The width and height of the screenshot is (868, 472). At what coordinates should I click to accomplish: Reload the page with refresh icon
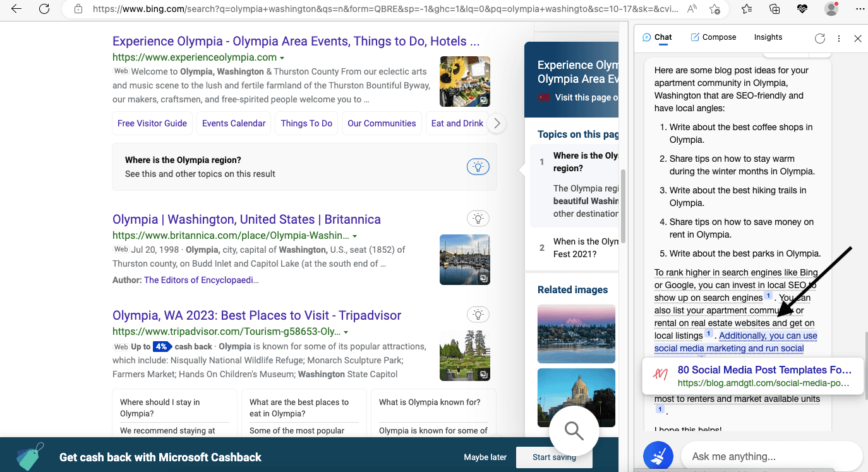point(44,9)
